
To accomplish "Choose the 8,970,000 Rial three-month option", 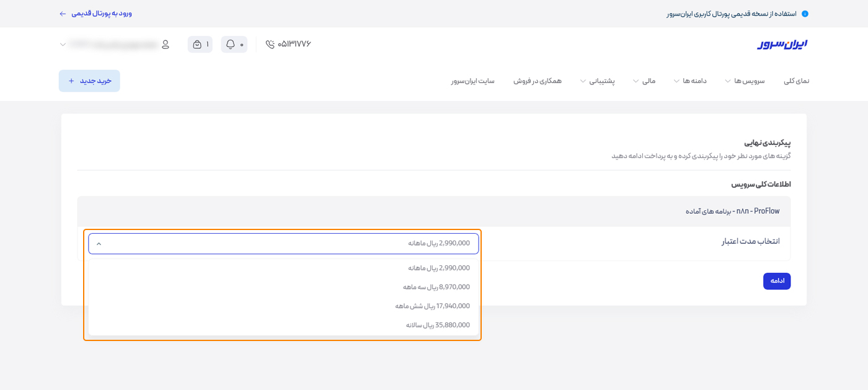I will tap(436, 287).
